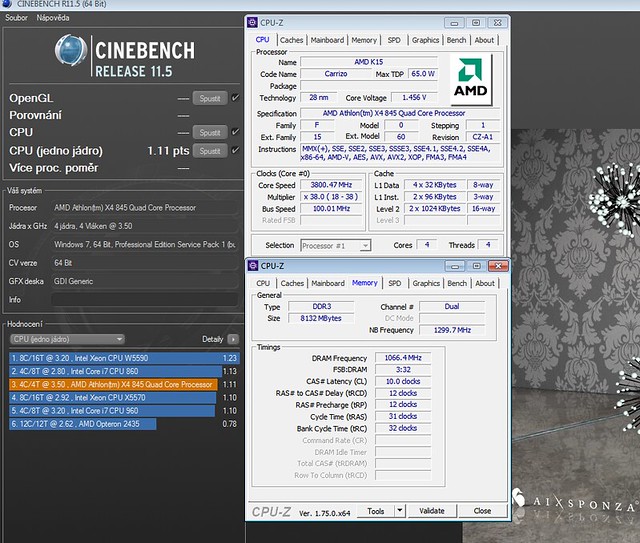Screen dimensions: 640x543
Task: Run the OpenGL test with Spustit
Action: [x=210, y=98]
